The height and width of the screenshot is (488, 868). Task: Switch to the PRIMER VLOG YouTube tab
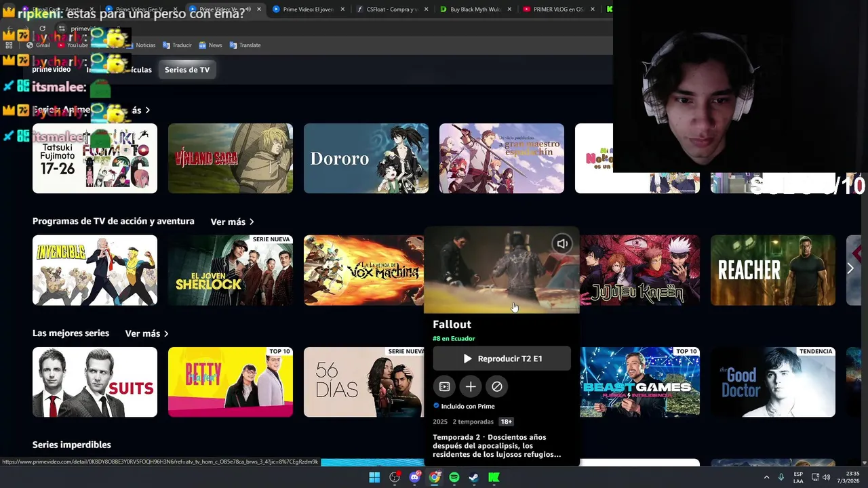559,9
